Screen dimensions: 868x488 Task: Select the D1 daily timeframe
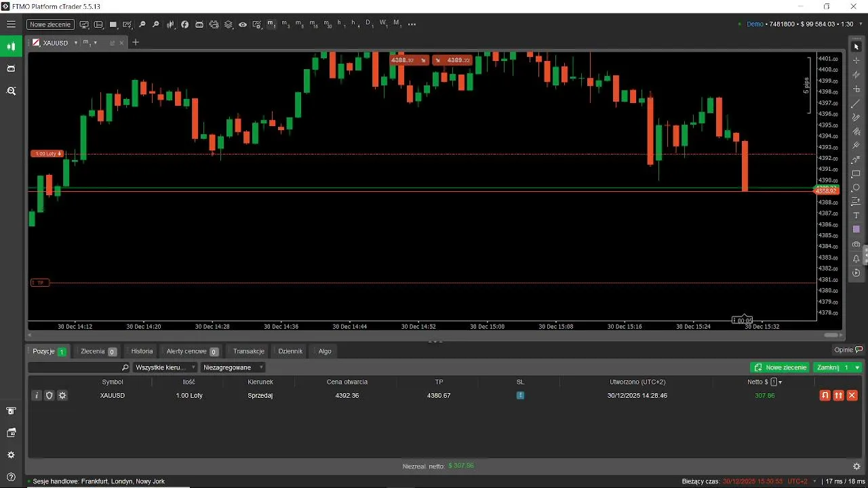[369, 24]
